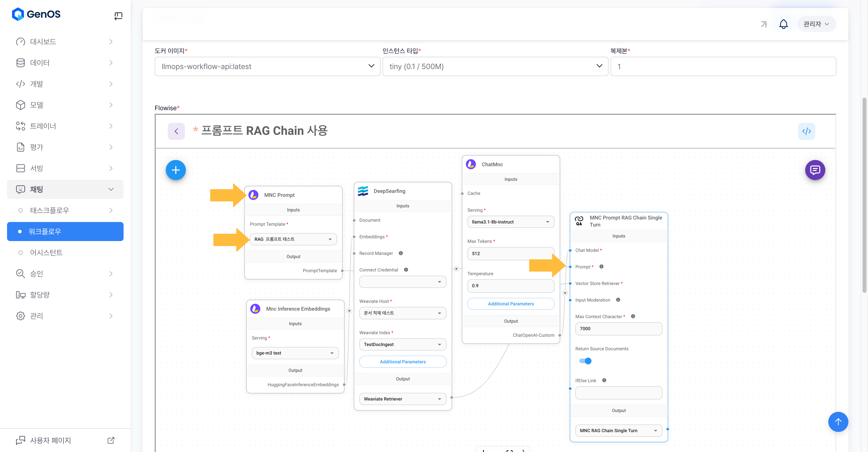This screenshot has height=452, width=868.
Task: Collapse the sidebar with top icon
Action: pos(118,16)
